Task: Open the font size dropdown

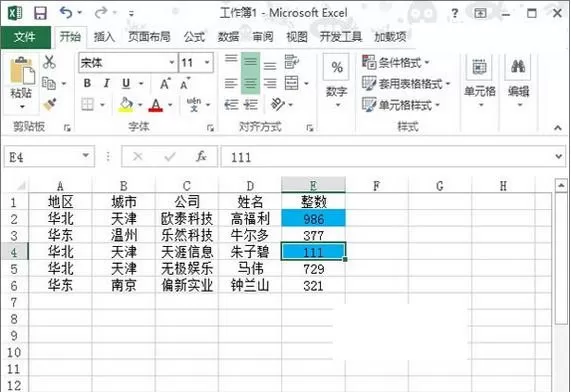Action: (x=207, y=62)
